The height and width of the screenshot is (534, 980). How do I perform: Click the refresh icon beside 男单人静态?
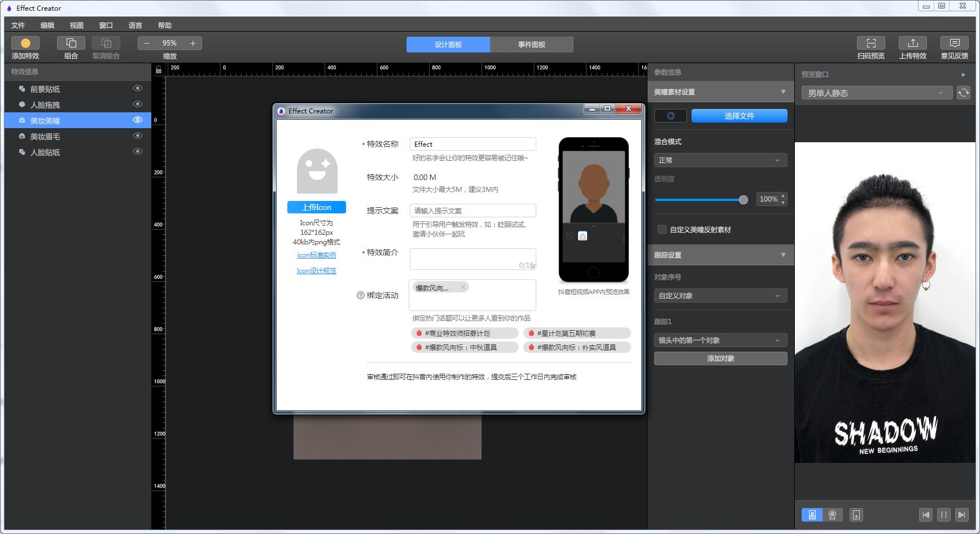[963, 93]
